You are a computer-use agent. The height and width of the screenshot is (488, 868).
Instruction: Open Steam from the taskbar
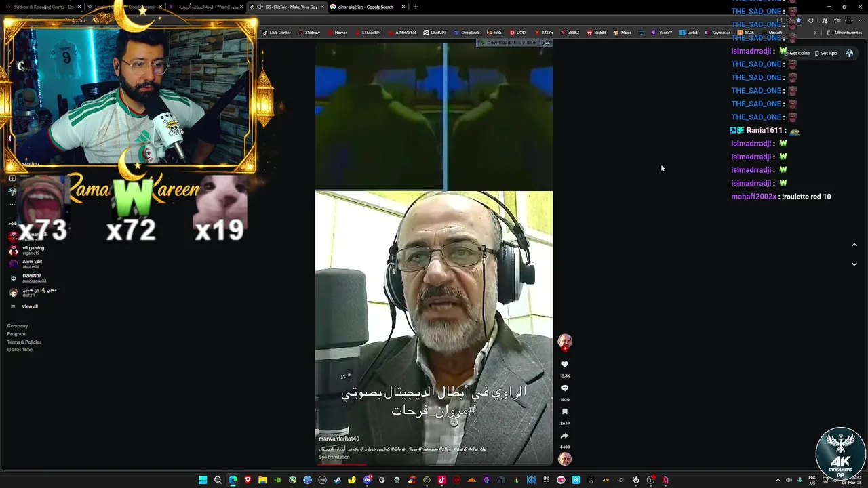click(337, 480)
